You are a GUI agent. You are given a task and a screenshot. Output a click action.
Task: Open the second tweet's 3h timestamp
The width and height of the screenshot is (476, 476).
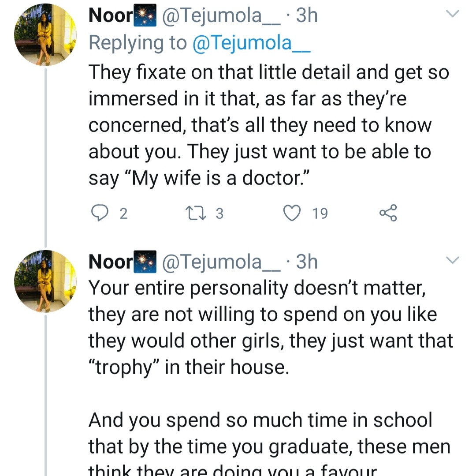pos(307,262)
